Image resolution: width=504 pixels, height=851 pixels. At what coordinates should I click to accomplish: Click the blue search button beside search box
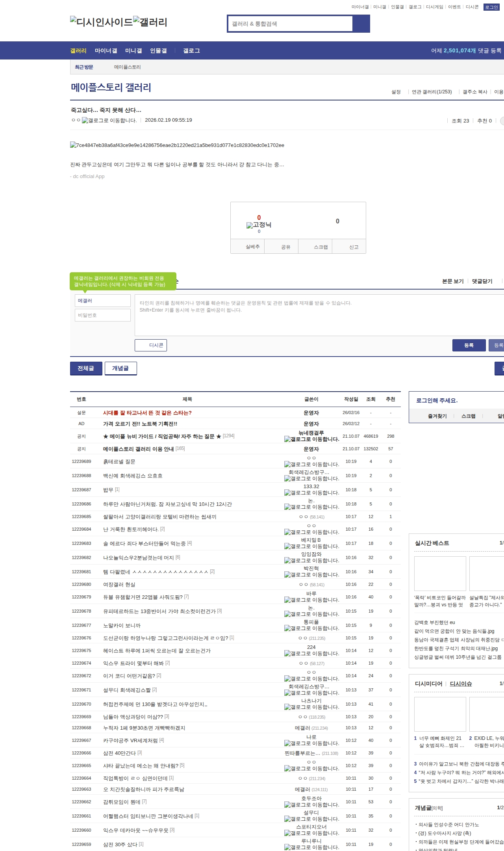(x=361, y=24)
